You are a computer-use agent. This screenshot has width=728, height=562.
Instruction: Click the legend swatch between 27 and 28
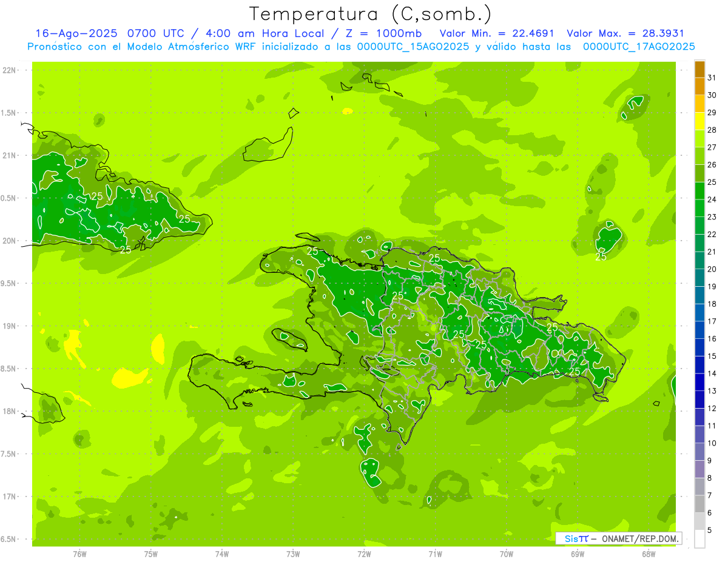pyautogui.click(x=699, y=139)
